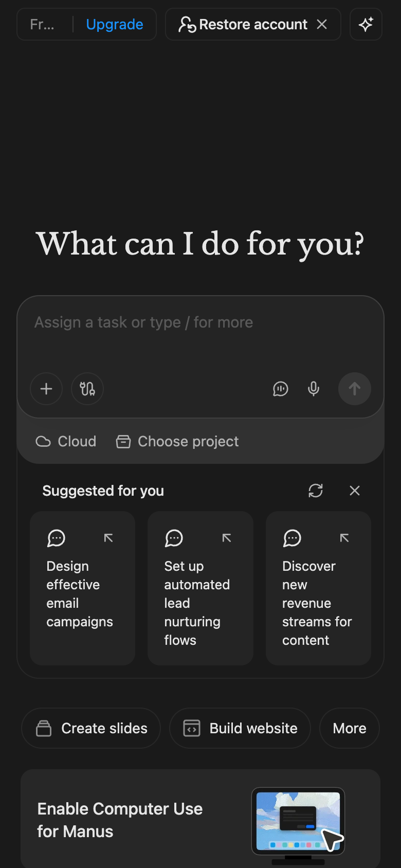Select Create slides option
Image resolution: width=401 pixels, height=868 pixels.
point(91,728)
